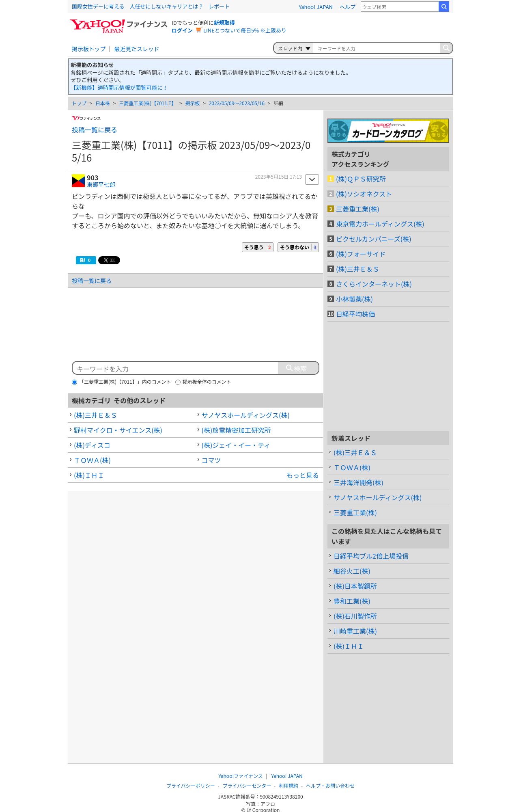Click 国際女性デーに考える top link
The width and height of the screenshot is (521, 812).
(98, 6)
